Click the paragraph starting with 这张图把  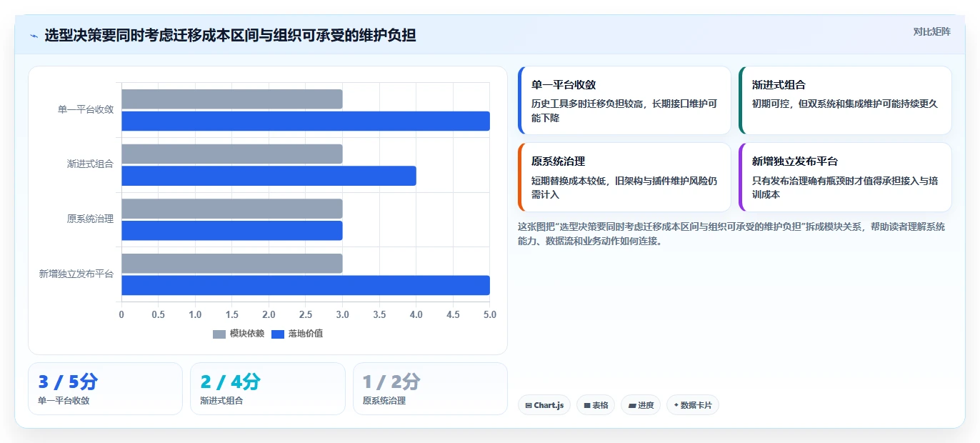coord(731,234)
